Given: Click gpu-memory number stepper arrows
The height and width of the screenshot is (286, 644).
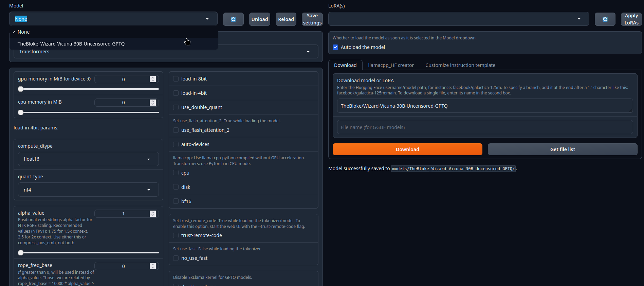Looking at the screenshot, I should coord(153,79).
